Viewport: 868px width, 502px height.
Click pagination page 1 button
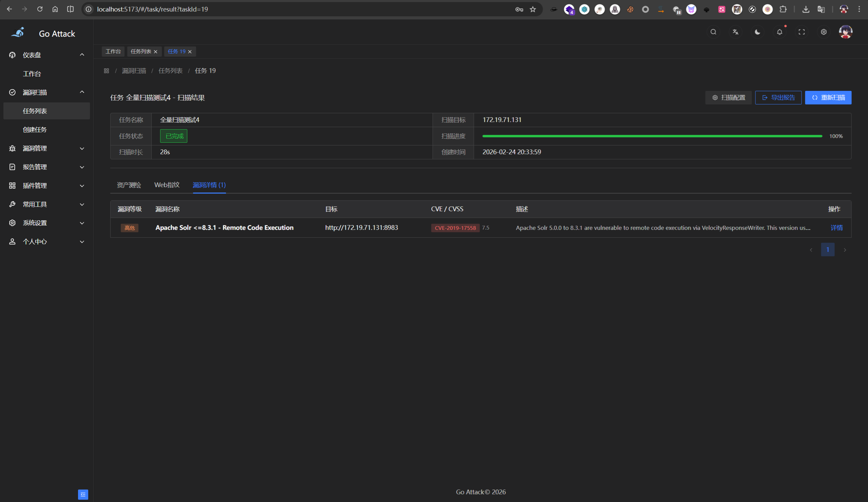(827, 249)
